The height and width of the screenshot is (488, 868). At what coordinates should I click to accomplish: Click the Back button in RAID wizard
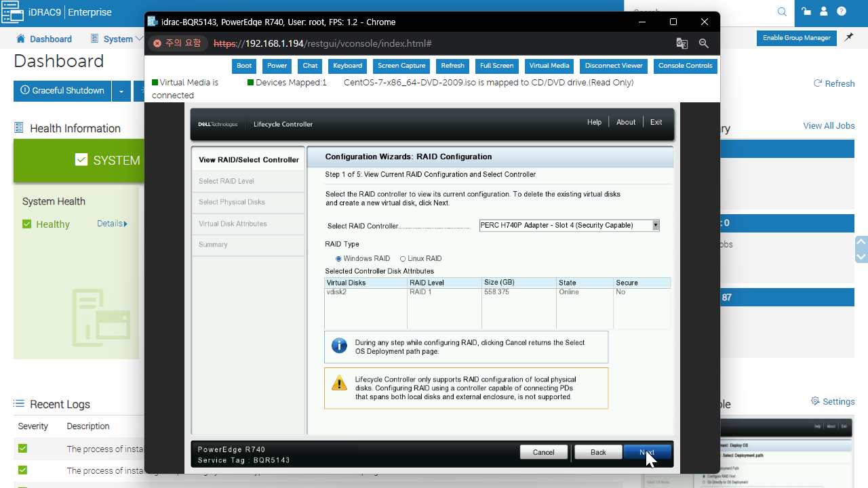598,452
